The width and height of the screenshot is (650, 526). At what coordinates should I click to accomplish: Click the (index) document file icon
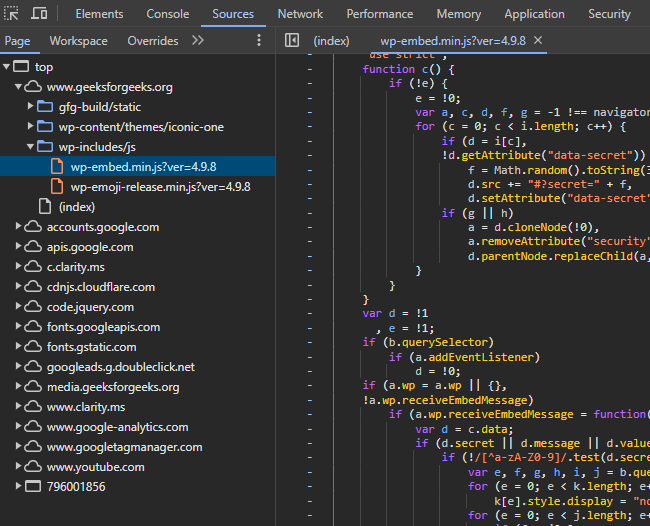click(x=45, y=206)
